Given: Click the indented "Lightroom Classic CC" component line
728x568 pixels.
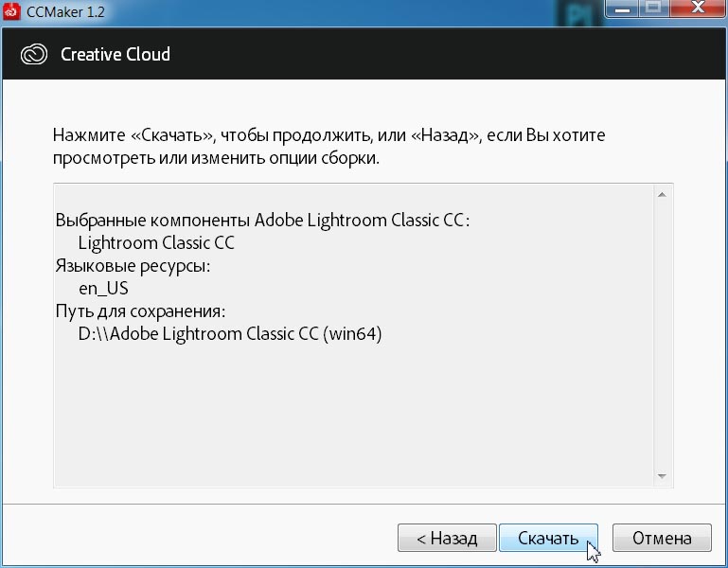Looking at the screenshot, I should pyautogui.click(x=156, y=243).
